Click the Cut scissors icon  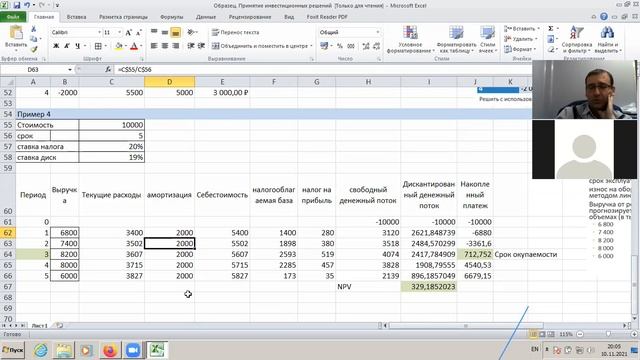pyautogui.click(x=33, y=29)
